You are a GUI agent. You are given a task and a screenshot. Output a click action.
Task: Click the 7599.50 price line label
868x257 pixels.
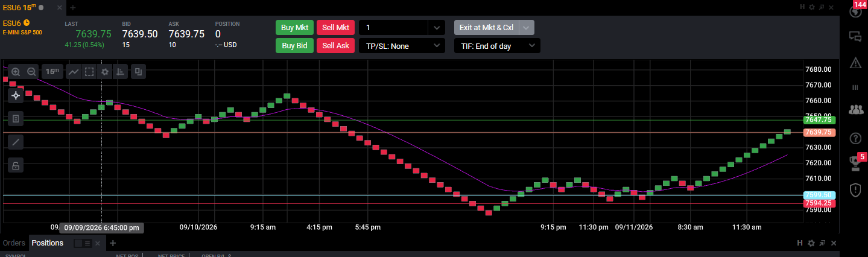[x=819, y=195]
